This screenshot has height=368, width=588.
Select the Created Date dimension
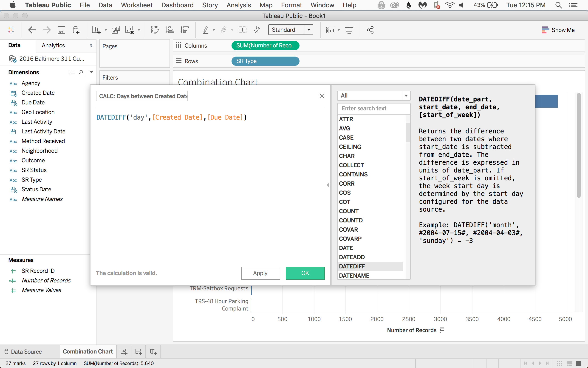pos(38,93)
